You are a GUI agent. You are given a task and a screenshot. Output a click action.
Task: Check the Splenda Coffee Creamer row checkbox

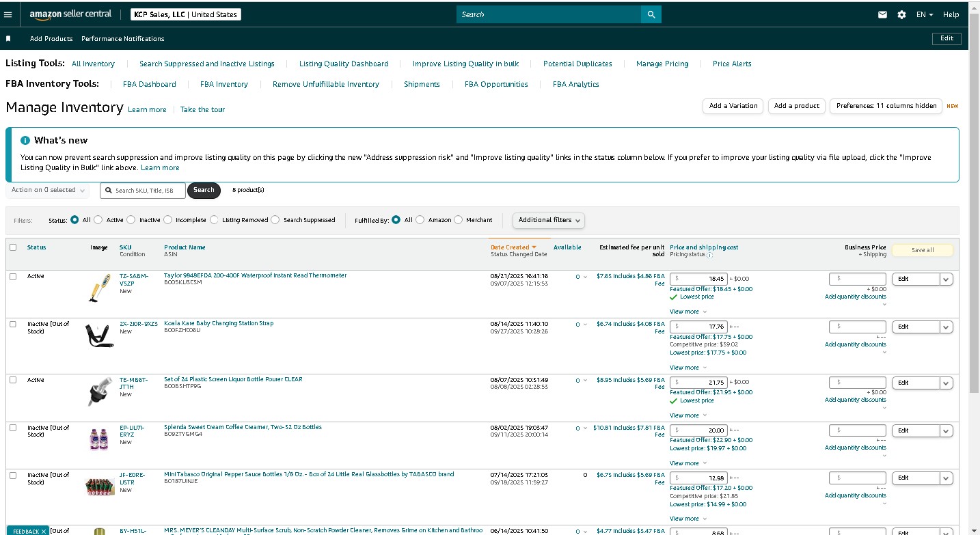click(13, 428)
